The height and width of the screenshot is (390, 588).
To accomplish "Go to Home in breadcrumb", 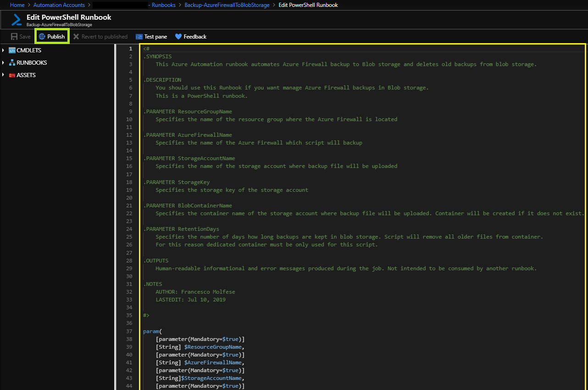I will pyautogui.click(x=17, y=5).
